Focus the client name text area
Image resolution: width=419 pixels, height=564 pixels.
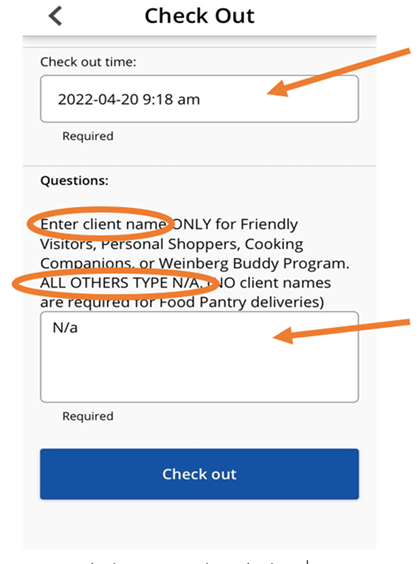(x=199, y=357)
